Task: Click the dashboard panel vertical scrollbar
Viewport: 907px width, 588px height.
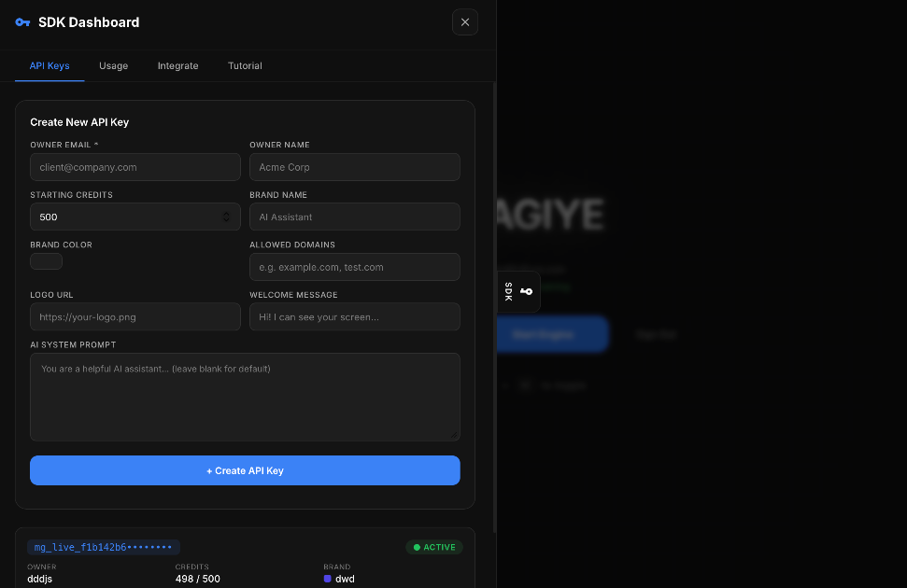Action: (494, 280)
